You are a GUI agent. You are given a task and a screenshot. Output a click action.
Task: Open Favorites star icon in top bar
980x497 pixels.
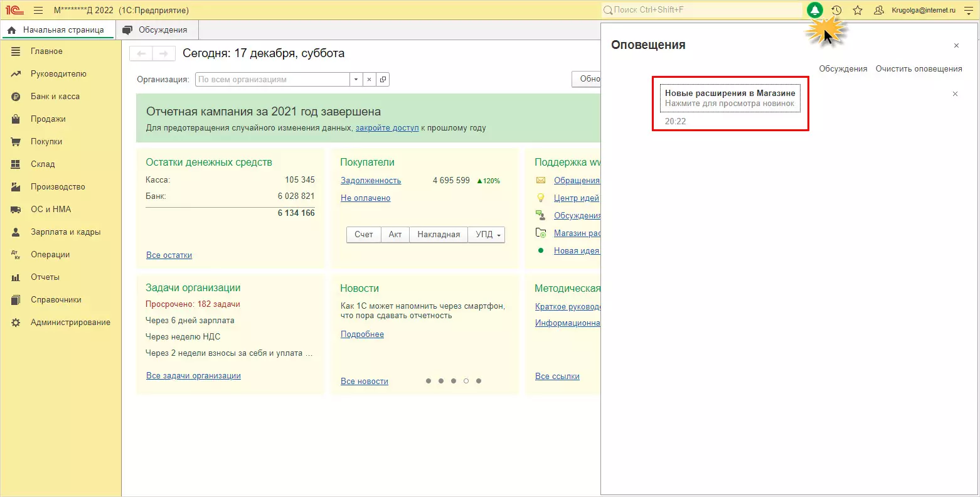[x=858, y=10]
